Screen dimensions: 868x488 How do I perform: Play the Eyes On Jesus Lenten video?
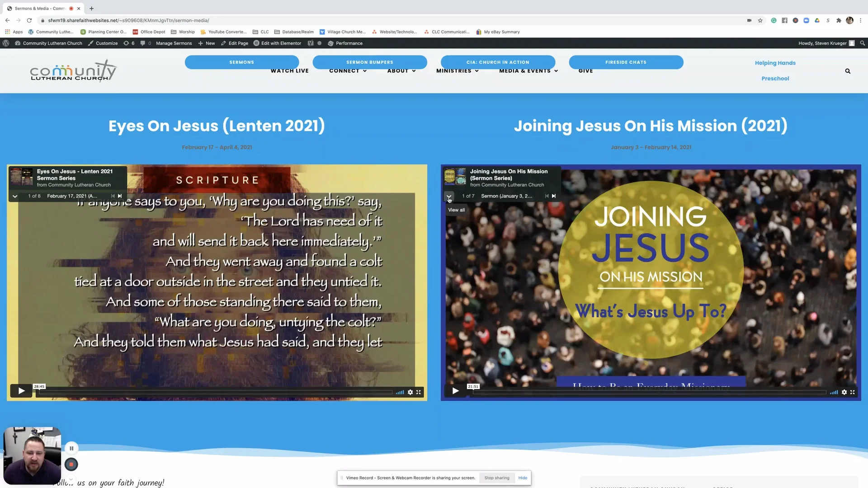(21, 391)
